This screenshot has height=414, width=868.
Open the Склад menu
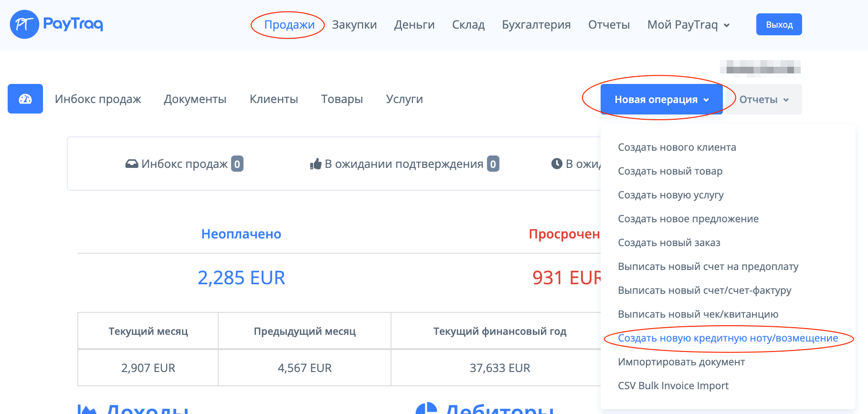click(468, 25)
